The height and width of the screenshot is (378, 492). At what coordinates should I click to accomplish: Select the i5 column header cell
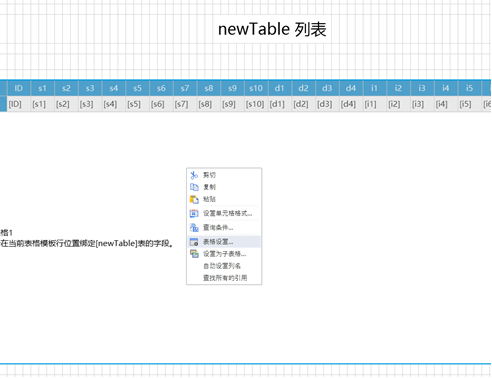pyautogui.click(x=470, y=88)
